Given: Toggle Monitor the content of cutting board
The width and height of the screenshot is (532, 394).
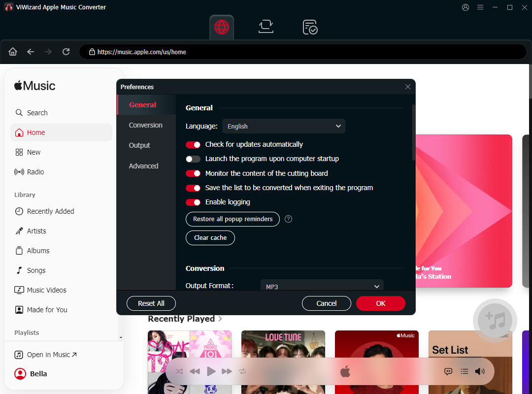Looking at the screenshot, I should point(193,173).
